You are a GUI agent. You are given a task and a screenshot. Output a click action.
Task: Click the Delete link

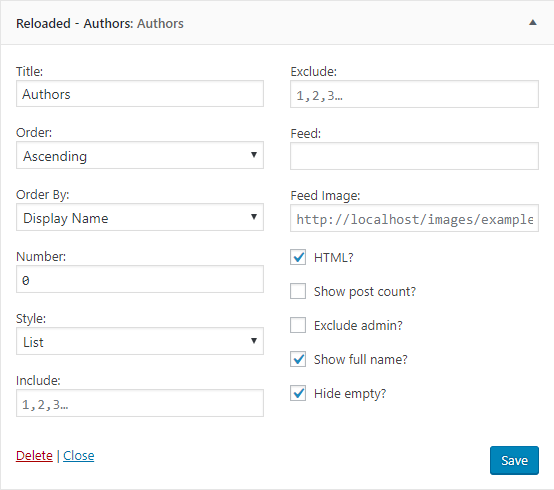[34, 455]
